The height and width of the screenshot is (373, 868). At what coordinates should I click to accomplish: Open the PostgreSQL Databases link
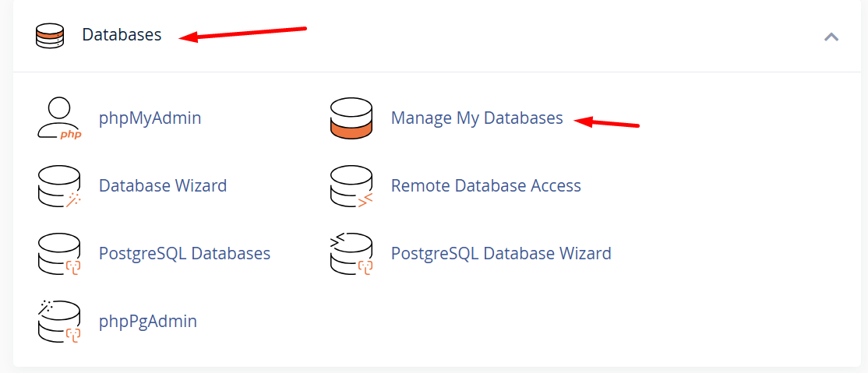185,254
